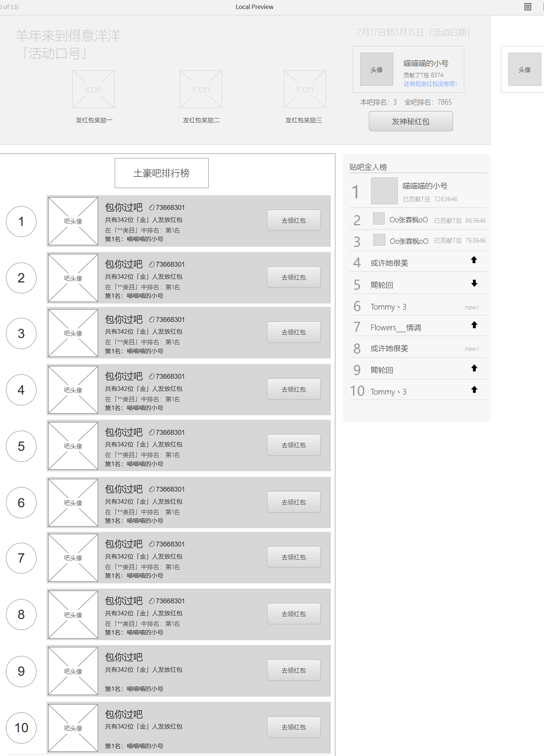
Task: Click the down arrow beside rank 5 閻轮回
Action: (474, 283)
